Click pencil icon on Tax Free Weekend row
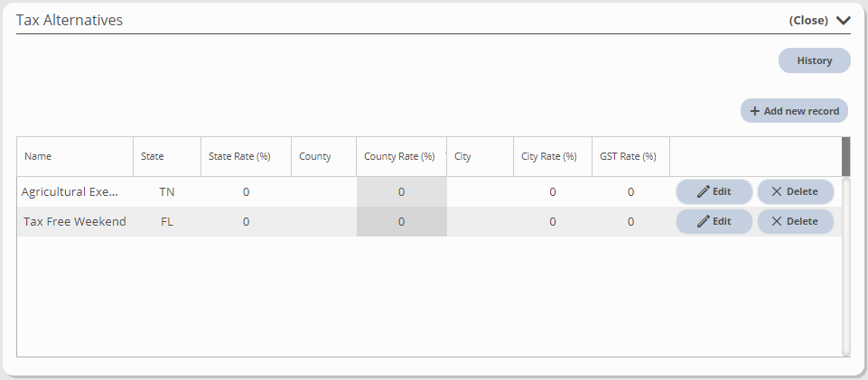 (x=703, y=221)
